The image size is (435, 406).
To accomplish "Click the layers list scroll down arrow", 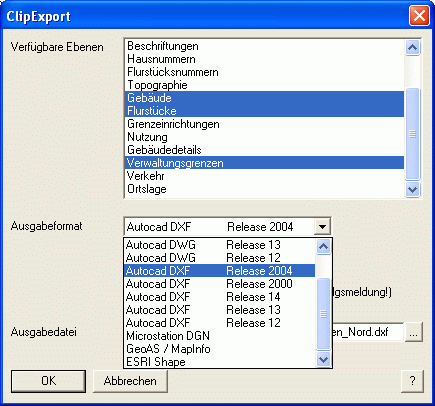I will pos(413,190).
